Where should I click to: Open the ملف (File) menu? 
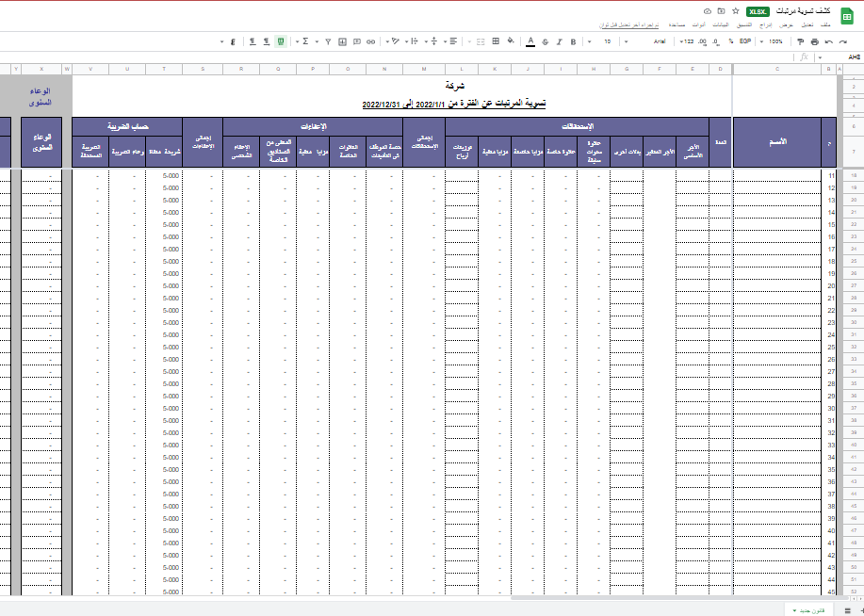826,24
